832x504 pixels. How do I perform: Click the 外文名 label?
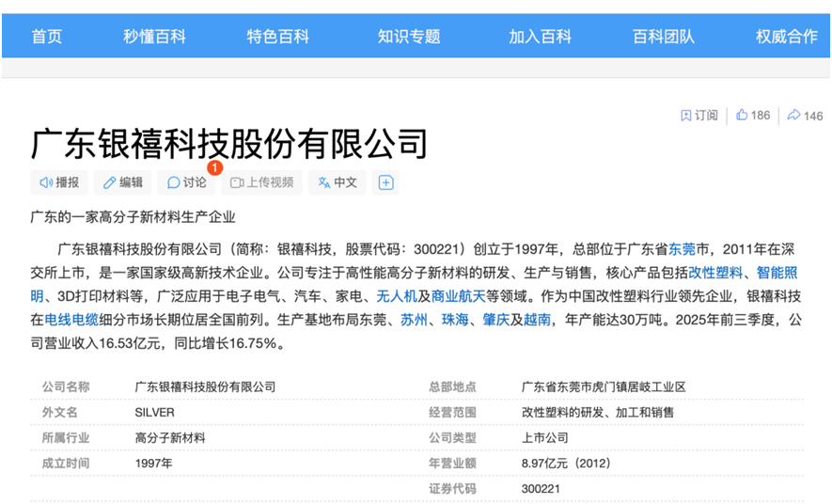point(60,412)
